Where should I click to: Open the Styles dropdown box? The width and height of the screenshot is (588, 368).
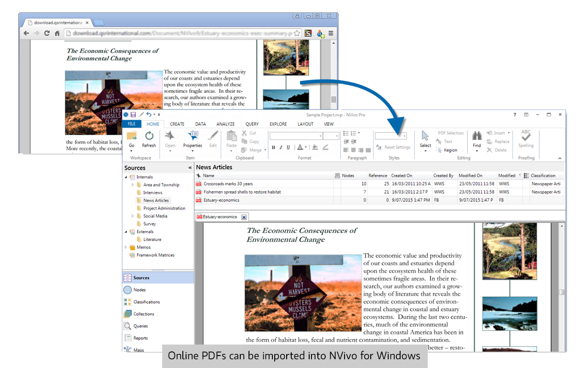[404, 136]
